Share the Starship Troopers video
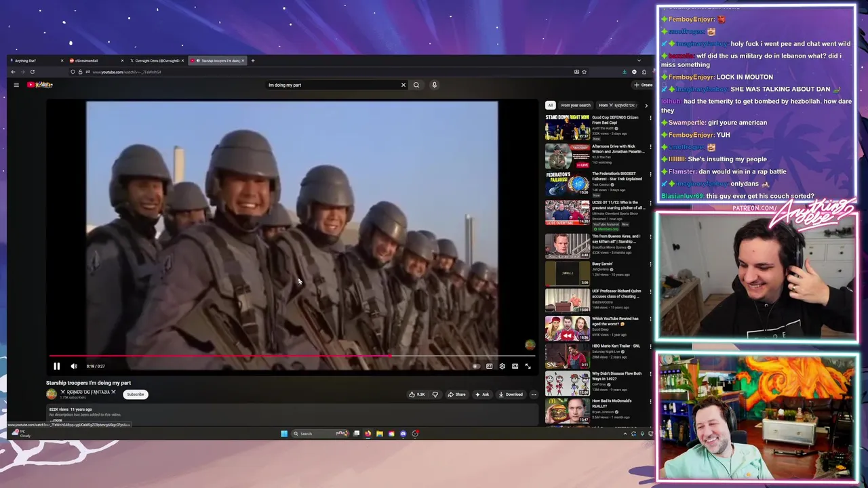868x488 pixels. click(x=456, y=394)
